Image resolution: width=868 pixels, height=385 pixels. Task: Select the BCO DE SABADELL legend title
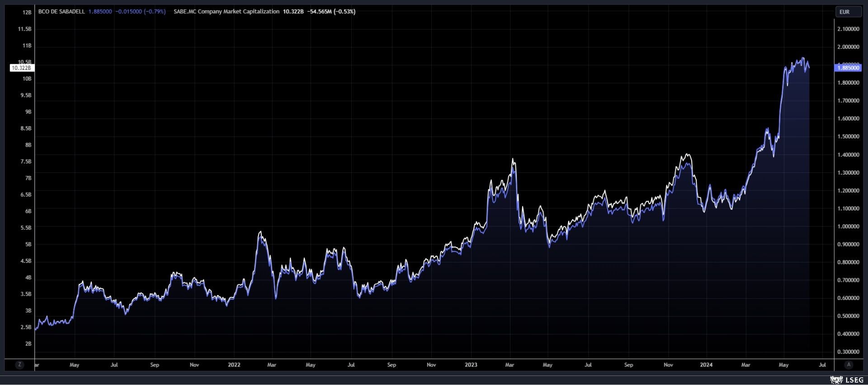(x=61, y=12)
